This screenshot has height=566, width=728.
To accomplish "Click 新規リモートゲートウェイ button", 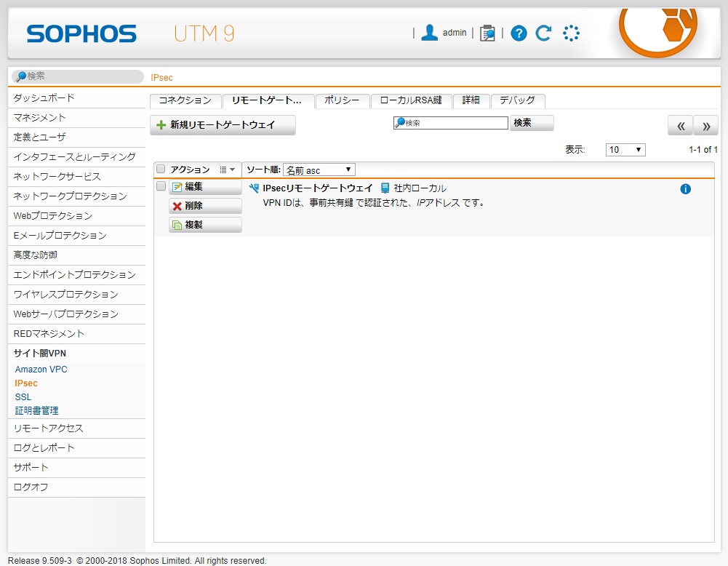I will 223,125.
